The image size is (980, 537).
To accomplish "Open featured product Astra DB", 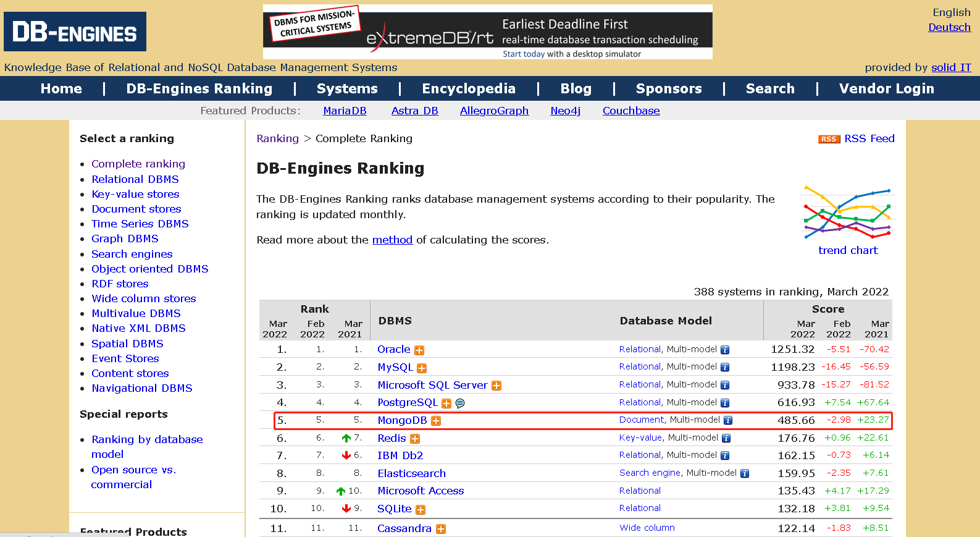I will click(x=414, y=111).
